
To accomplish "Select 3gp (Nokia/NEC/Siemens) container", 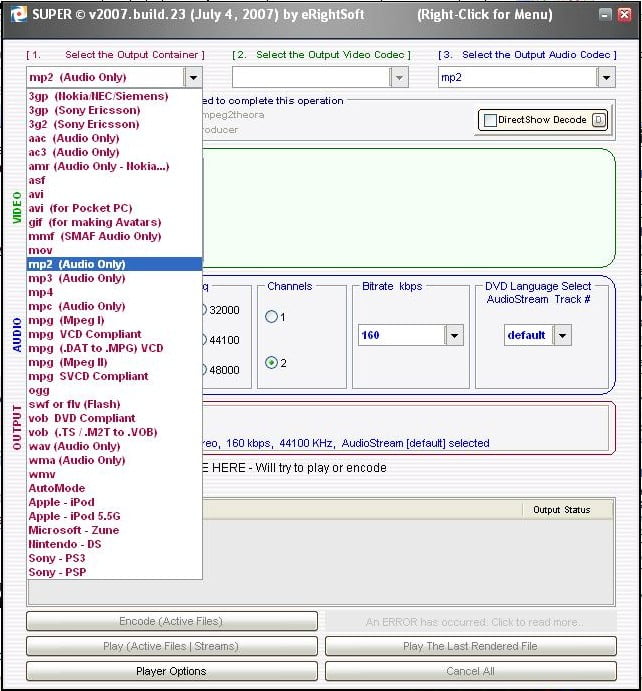I will pos(115,96).
